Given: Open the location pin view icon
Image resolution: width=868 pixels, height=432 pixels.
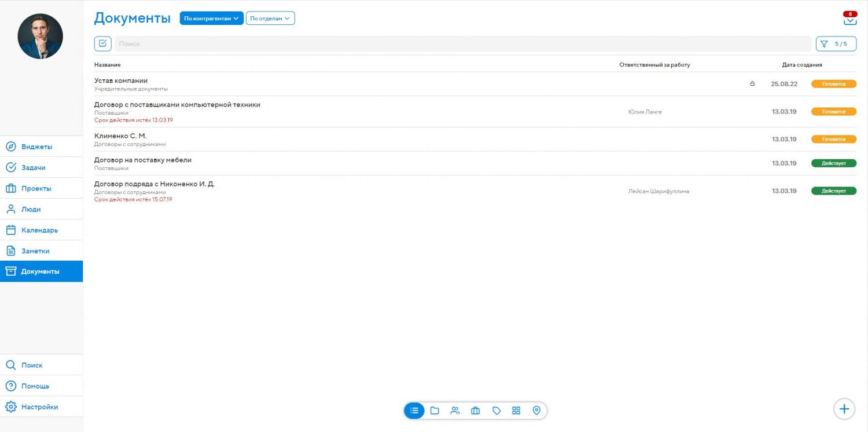Looking at the screenshot, I should [536, 411].
